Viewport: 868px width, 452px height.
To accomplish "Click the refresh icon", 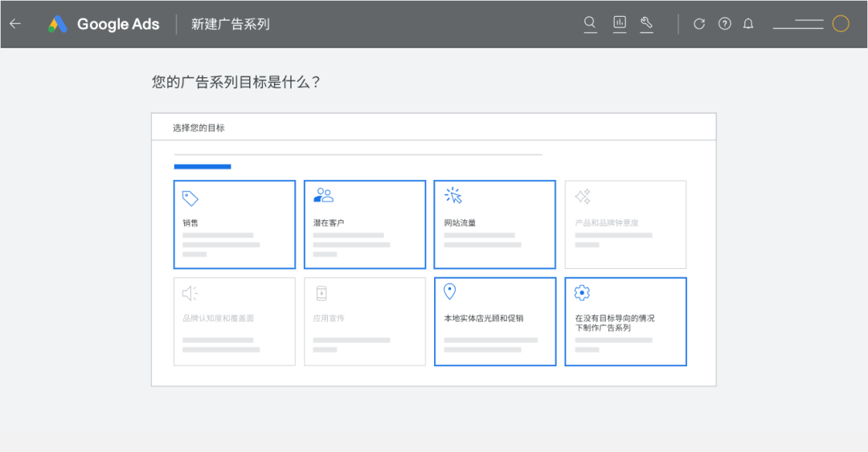I will (699, 24).
